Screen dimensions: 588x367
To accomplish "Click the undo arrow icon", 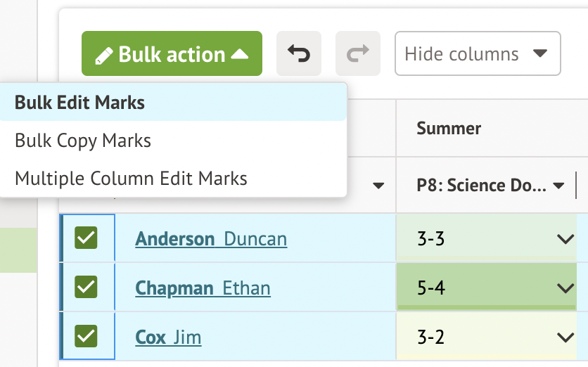I will 299,53.
